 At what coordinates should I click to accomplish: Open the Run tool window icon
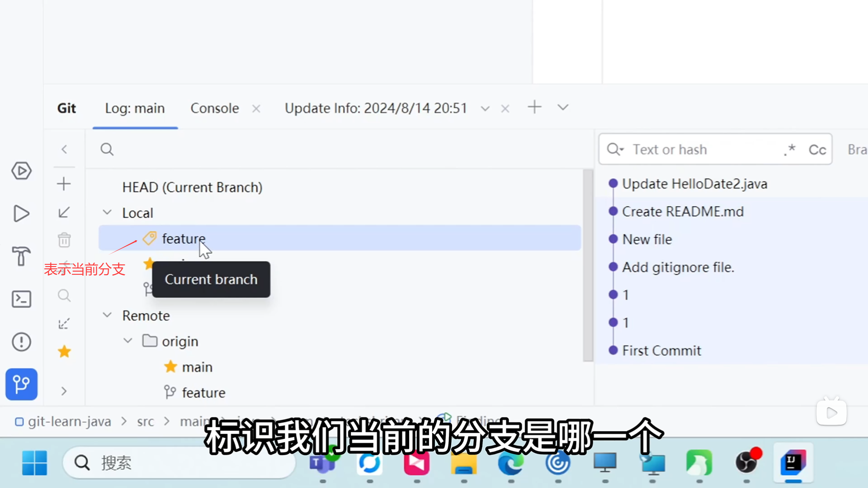coord(21,214)
